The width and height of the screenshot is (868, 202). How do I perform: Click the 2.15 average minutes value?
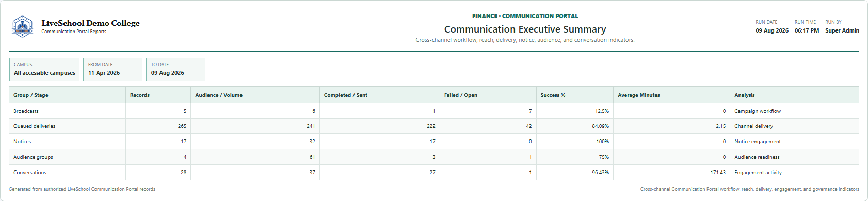(720, 126)
